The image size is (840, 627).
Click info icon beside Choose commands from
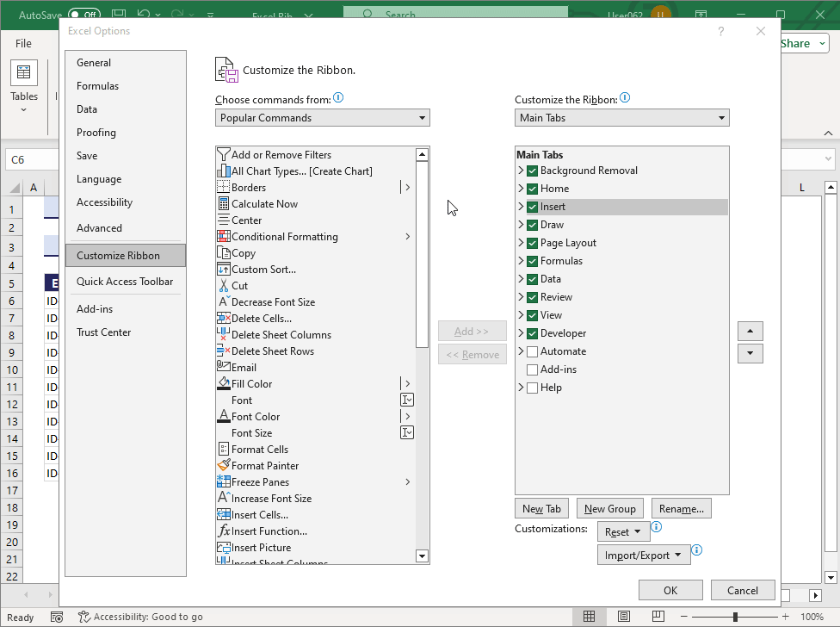(x=338, y=97)
